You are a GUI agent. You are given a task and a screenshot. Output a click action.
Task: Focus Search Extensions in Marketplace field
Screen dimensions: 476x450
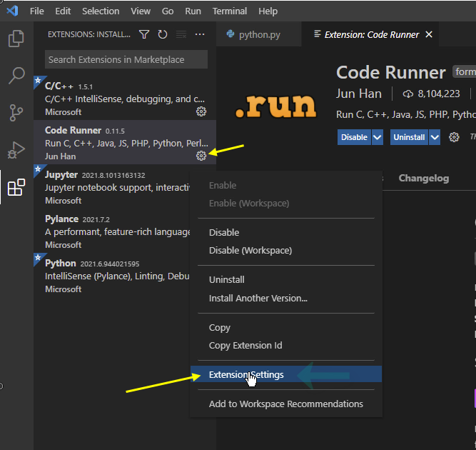(126, 59)
